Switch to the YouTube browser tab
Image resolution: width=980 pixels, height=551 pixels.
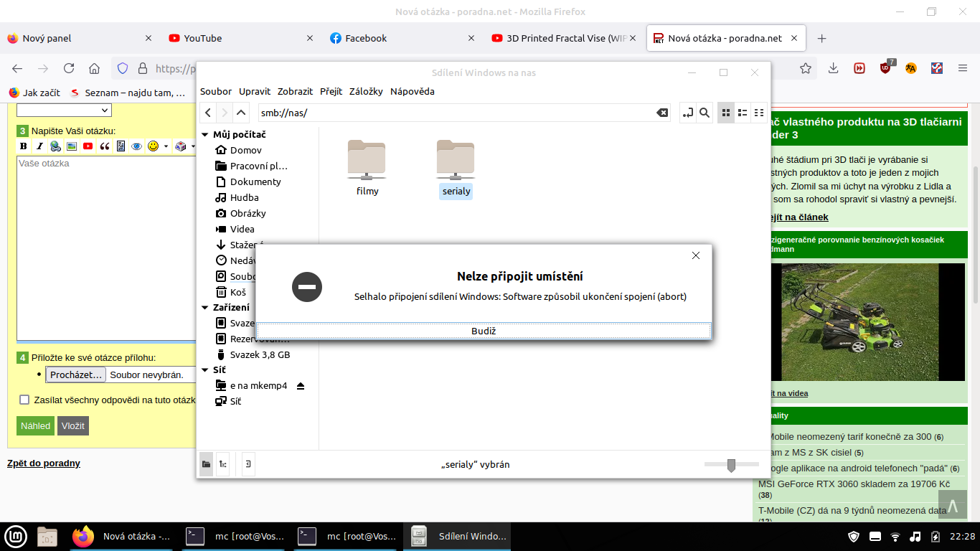click(x=241, y=38)
